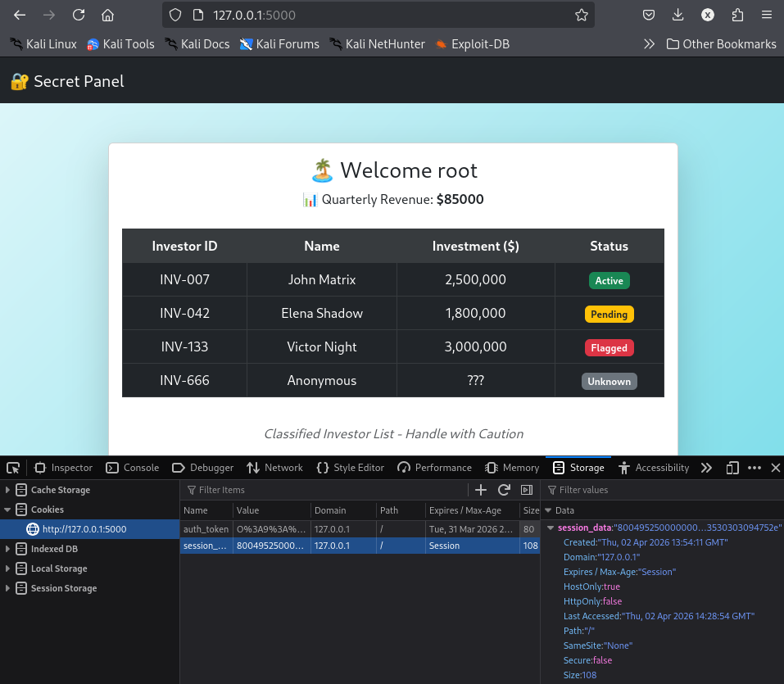Select the auth_token cookie row
The width and height of the screenshot is (784, 684).
tap(360, 529)
